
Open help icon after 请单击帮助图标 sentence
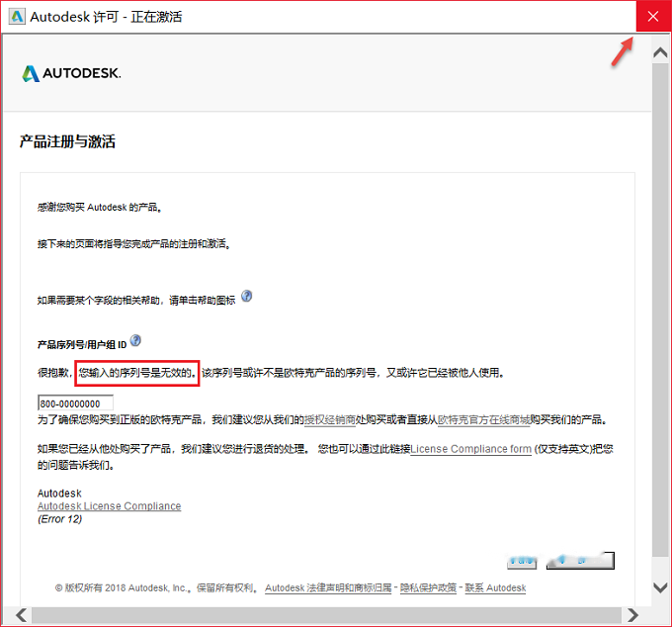coord(246,296)
